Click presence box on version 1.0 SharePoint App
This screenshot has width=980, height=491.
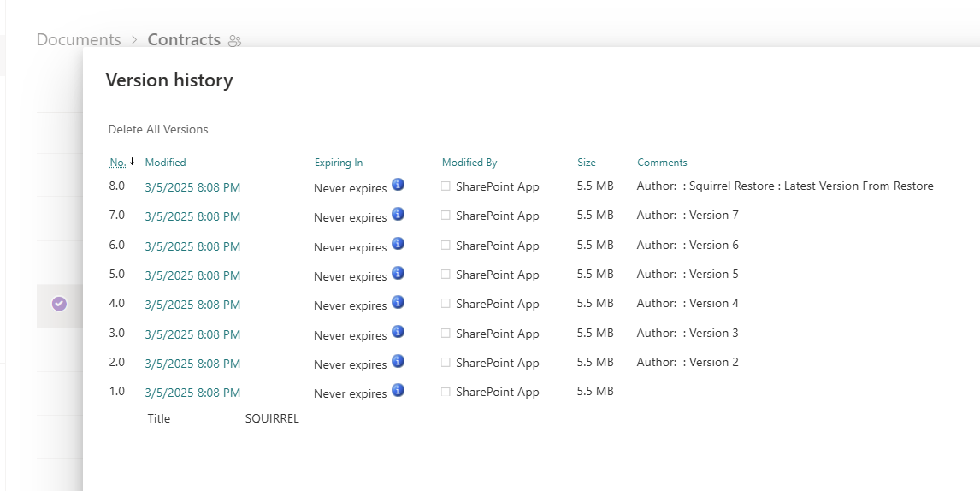(x=446, y=392)
